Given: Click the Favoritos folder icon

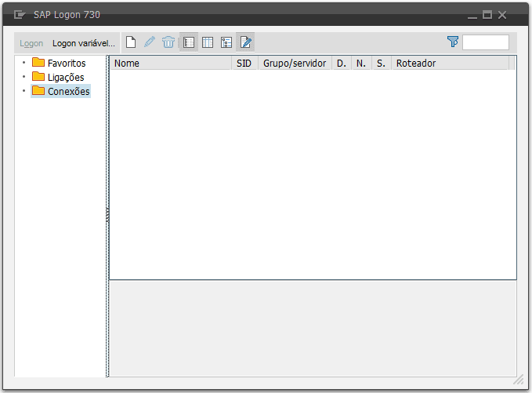Looking at the screenshot, I should tap(38, 62).
